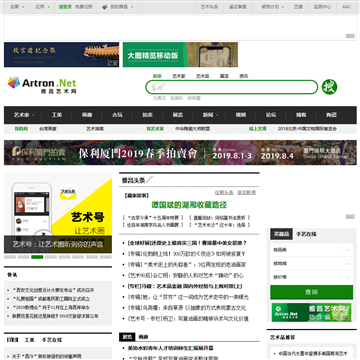
Task: Go to 工美 in black nav bar
Action: click(57, 115)
